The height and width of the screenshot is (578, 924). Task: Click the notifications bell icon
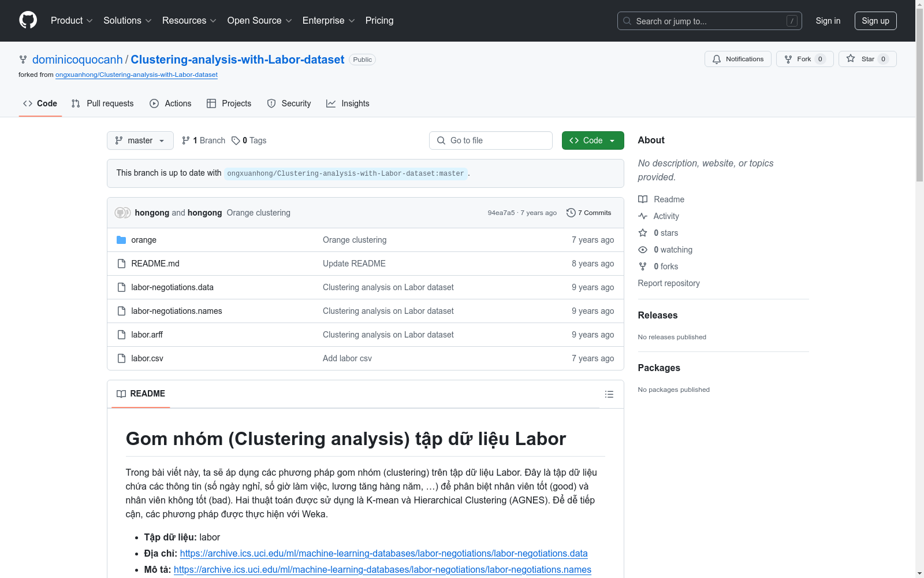(x=717, y=59)
